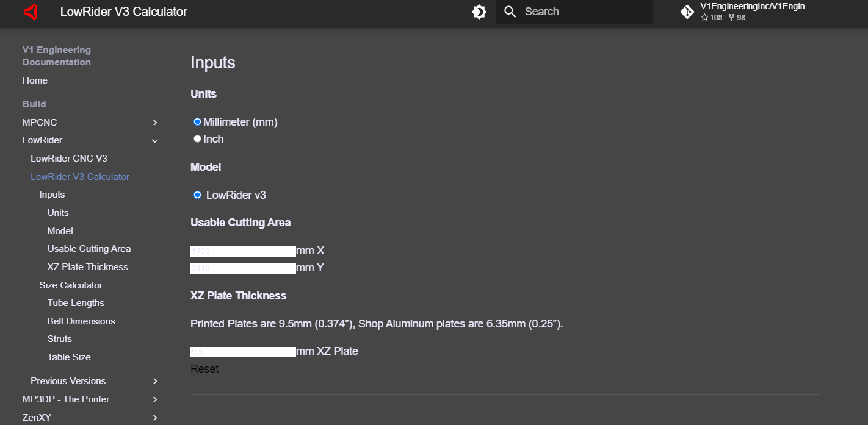Expand the Previous Versions chevron
Viewport: 868px width, 425px height.
pyautogui.click(x=155, y=380)
